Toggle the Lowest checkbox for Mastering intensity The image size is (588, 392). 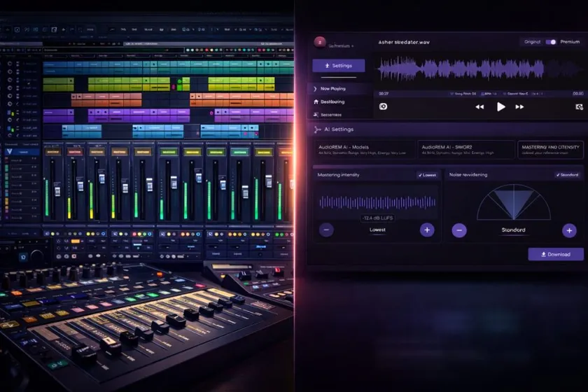pos(427,175)
